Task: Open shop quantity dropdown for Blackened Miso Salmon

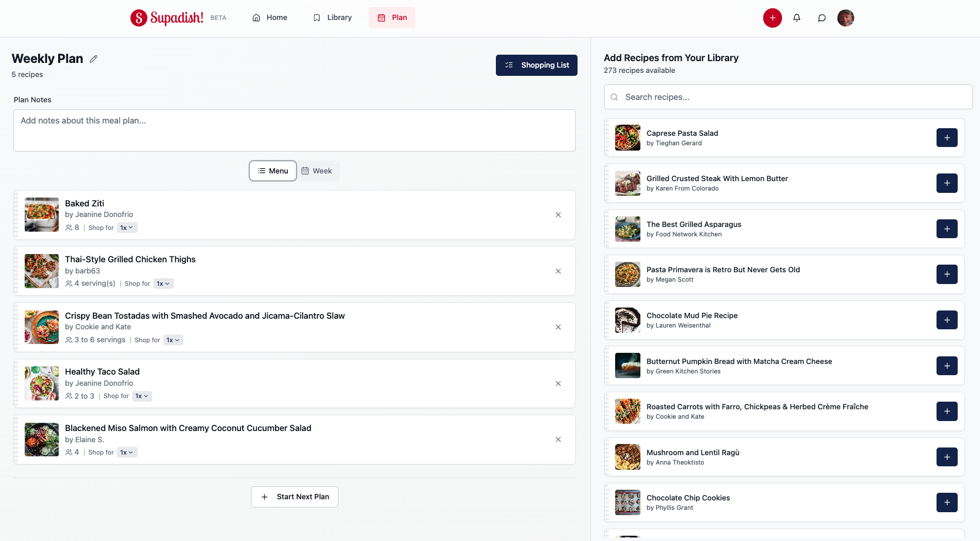Action: 127,452
